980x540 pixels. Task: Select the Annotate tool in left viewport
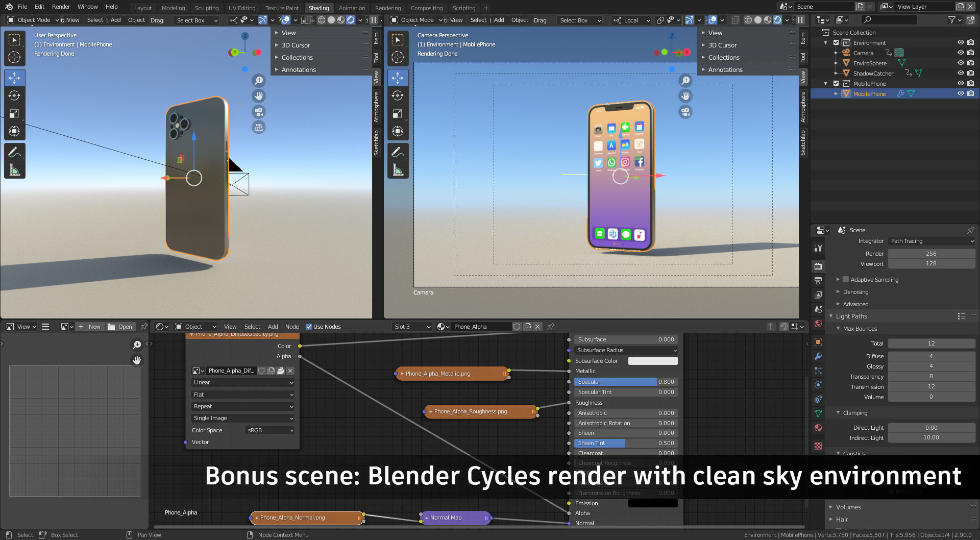14,152
